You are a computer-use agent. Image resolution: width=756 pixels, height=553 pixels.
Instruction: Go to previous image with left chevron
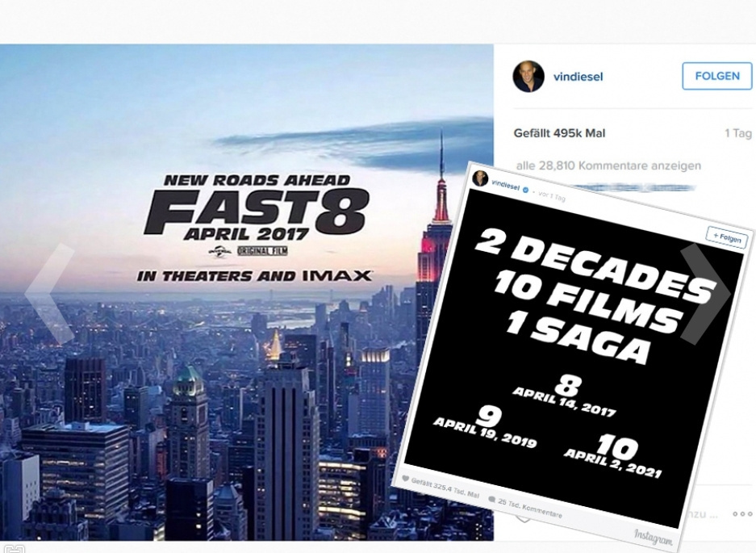pyautogui.click(x=50, y=295)
